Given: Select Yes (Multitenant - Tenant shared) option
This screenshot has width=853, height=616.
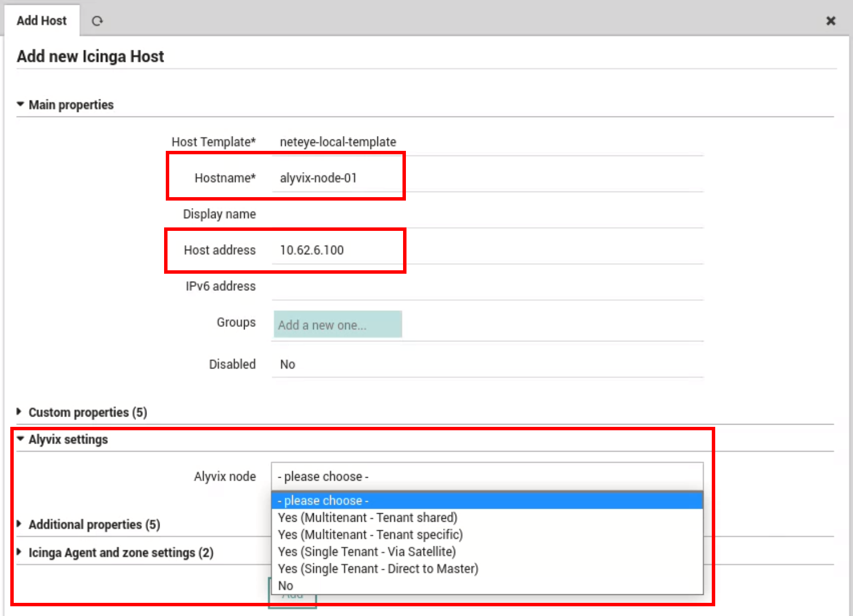Looking at the screenshot, I should click(368, 517).
